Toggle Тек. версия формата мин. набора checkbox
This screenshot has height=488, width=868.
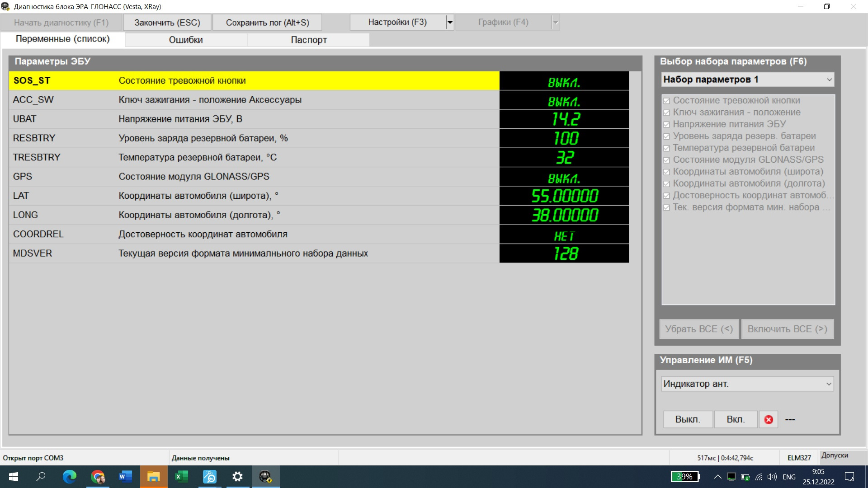pos(666,207)
